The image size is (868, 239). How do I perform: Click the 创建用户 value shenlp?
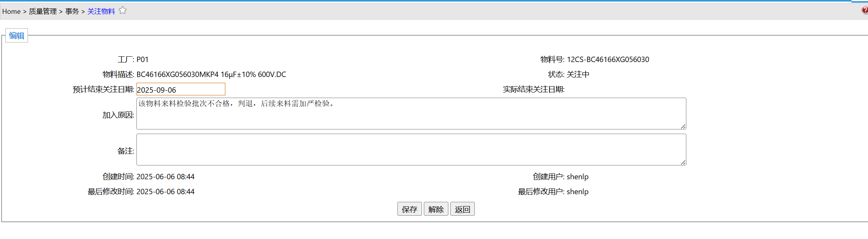[578, 177]
